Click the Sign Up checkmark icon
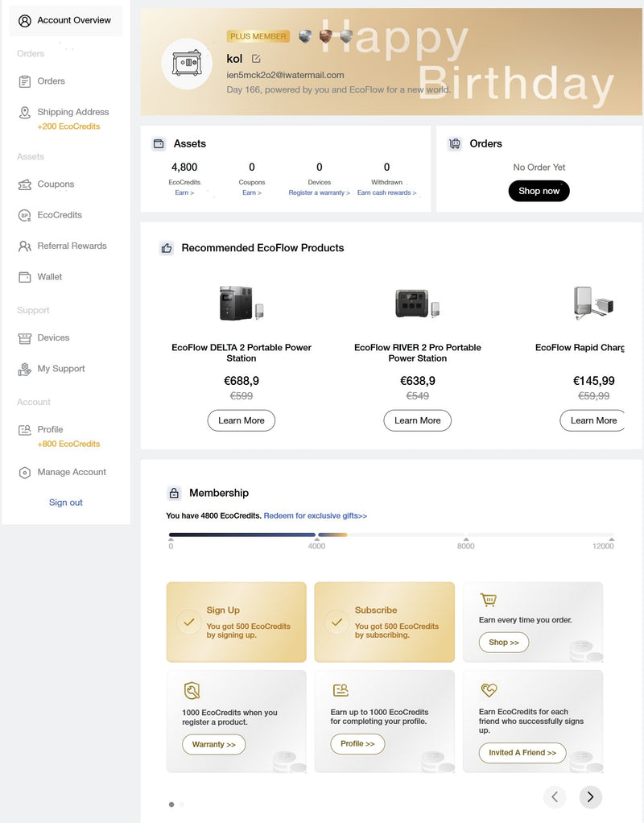The width and height of the screenshot is (644, 823). point(189,622)
